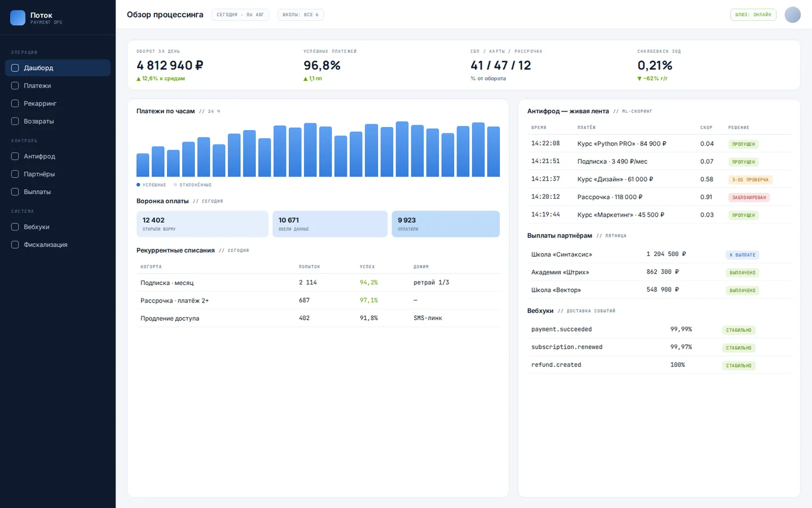Open the Платежи sidebar section
This screenshot has width=812, height=508.
tap(58, 86)
